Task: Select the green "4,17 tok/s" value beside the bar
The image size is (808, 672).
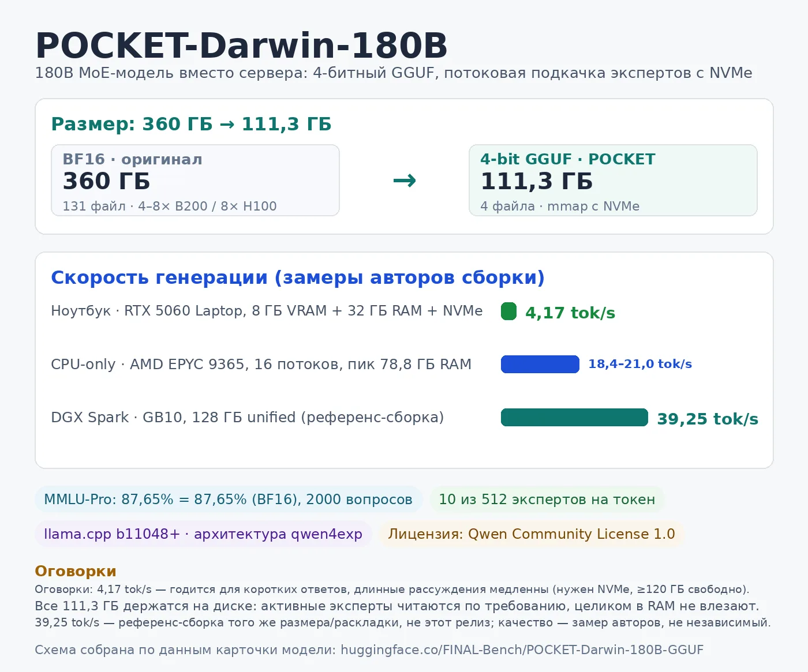Action: click(570, 313)
